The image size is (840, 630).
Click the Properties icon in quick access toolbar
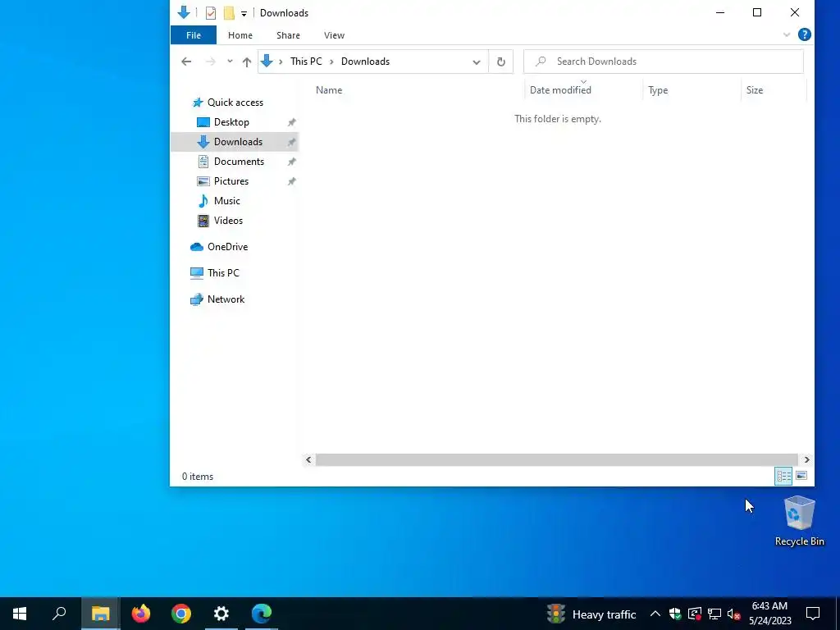point(211,13)
